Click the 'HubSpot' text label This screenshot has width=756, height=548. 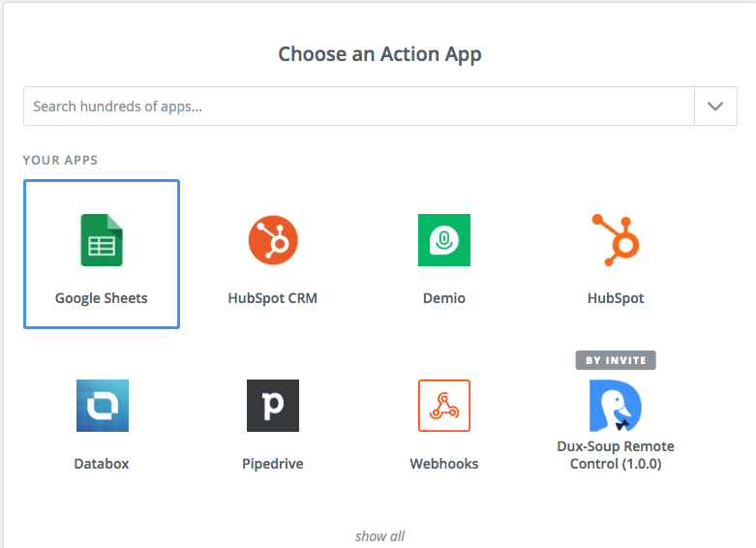coord(616,298)
